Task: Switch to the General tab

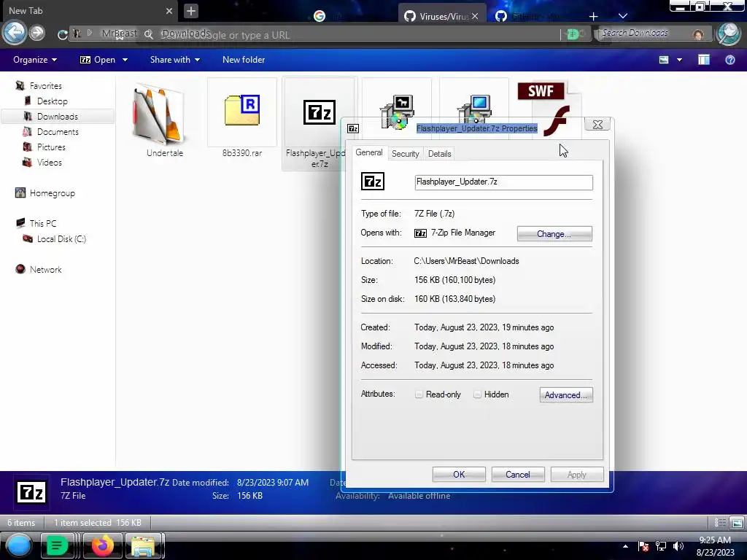Action: 368,152
